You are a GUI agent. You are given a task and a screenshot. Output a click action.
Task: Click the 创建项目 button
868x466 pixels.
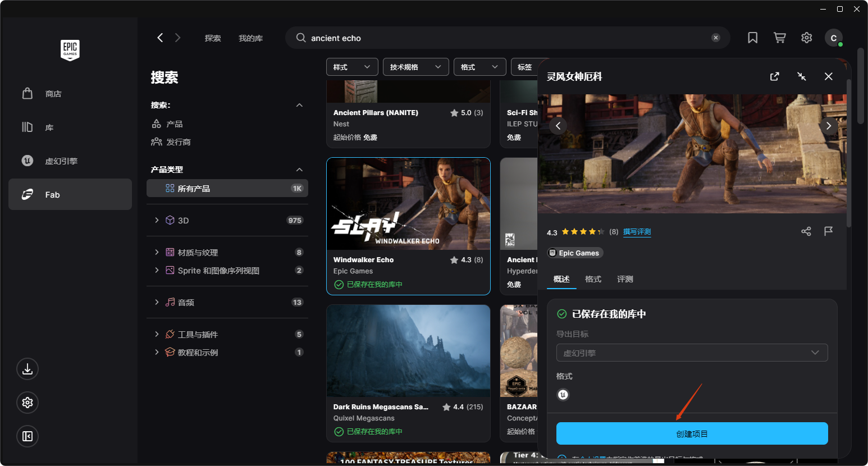pos(692,434)
